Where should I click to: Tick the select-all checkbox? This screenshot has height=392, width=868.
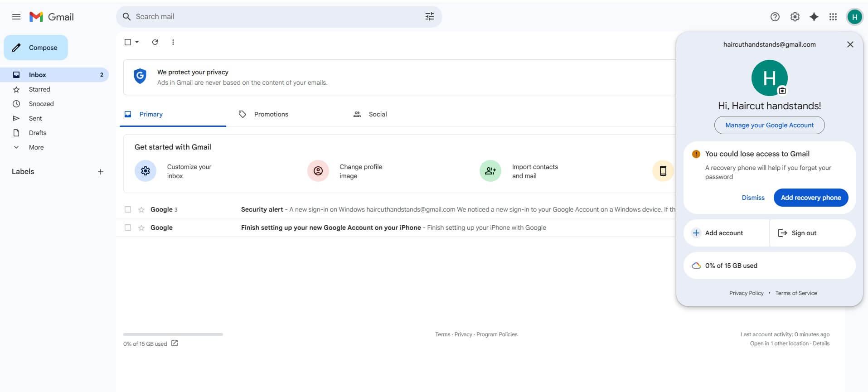(128, 42)
